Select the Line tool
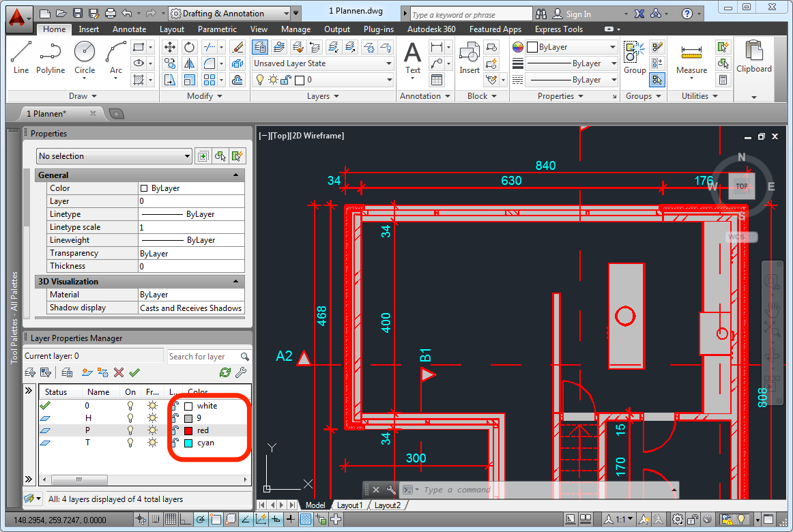This screenshot has height=532, width=793. [21, 57]
